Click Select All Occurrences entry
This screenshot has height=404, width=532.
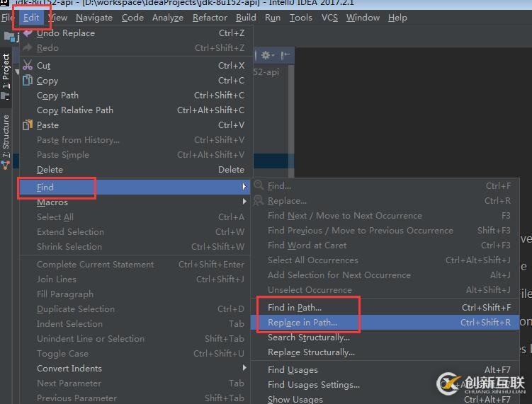tap(385, 260)
